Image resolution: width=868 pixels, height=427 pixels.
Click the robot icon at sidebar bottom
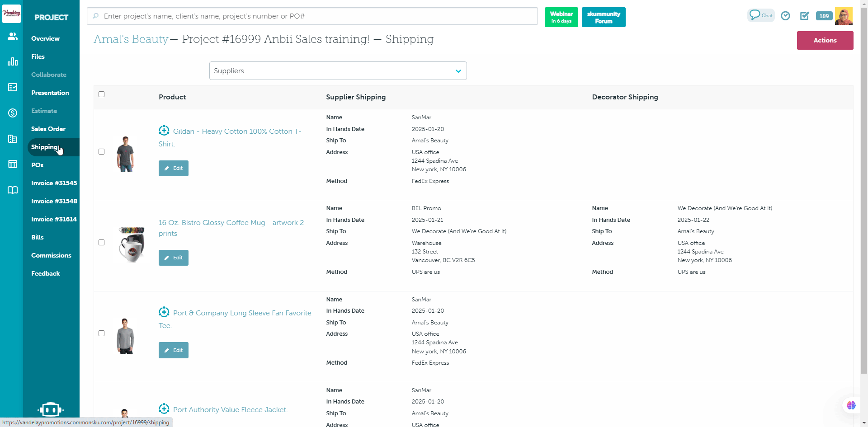pos(51,409)
